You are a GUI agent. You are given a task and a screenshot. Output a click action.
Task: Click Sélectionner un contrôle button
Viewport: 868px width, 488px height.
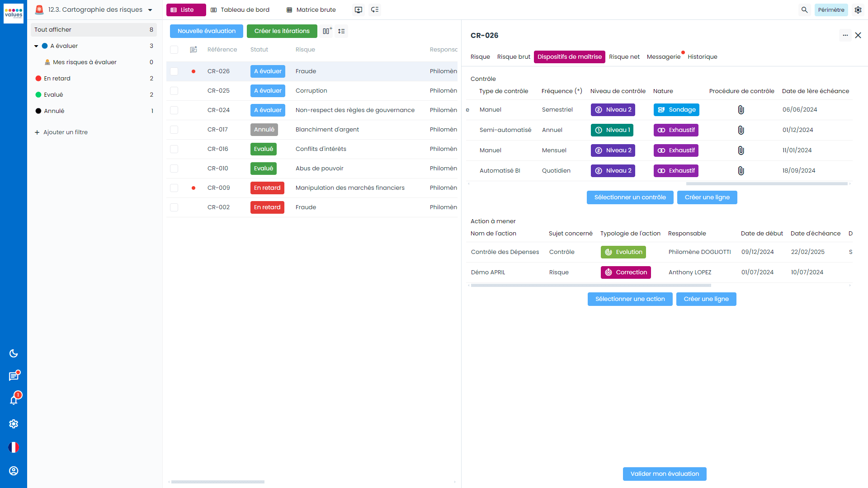630,197
